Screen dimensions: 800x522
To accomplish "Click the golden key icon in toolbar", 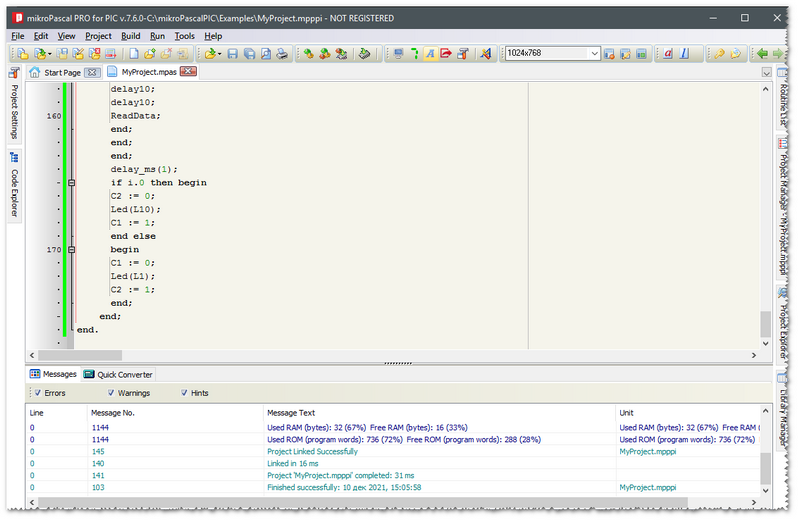I will coord(718,53).
